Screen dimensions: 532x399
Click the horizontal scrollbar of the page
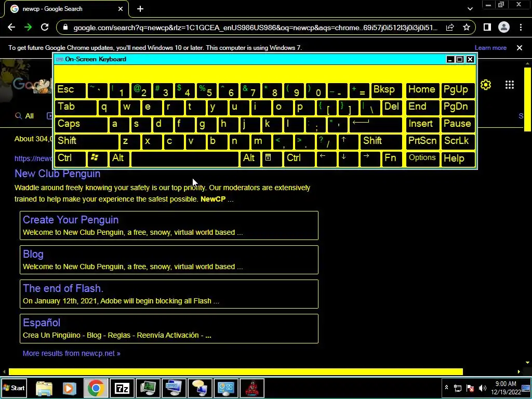(x=236, y=372)
